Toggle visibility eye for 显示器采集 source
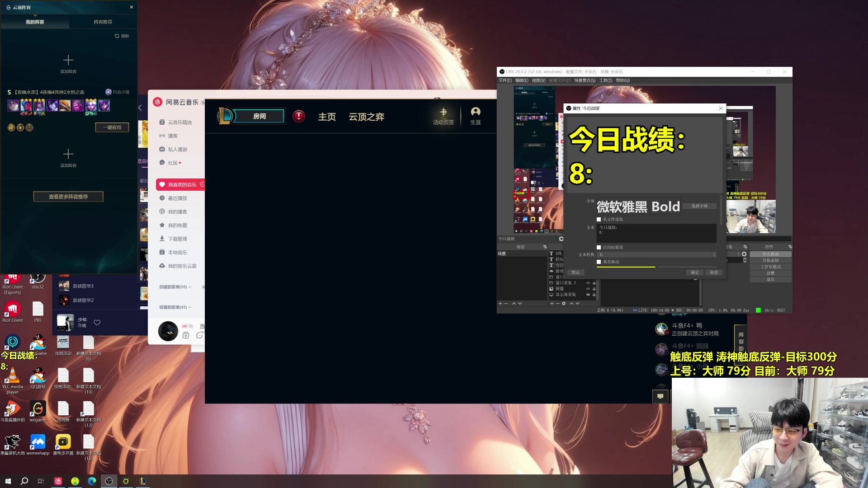Viewport: 868px width, 488px height. pyautogui.click(x=588, y=295)
